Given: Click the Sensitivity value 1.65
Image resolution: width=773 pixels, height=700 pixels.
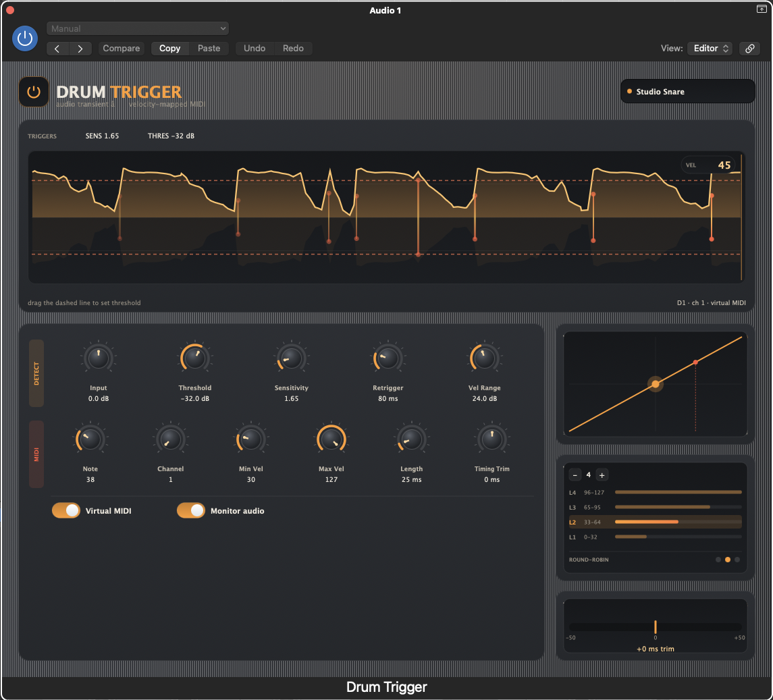Looking at the screenshot, I should click(292, 399).
